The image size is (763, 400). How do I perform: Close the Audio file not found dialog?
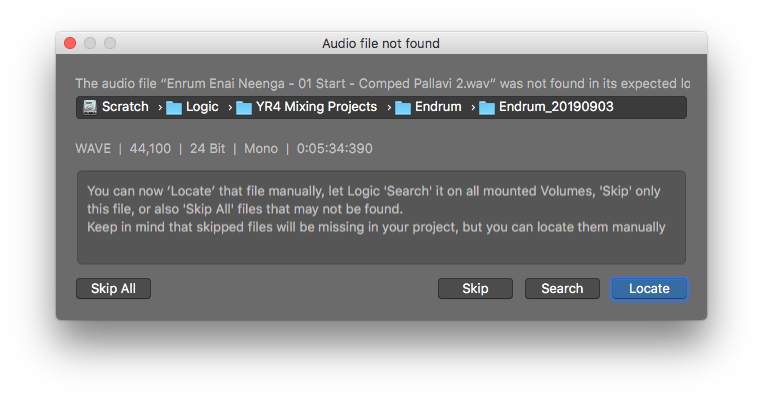(70, 43)
